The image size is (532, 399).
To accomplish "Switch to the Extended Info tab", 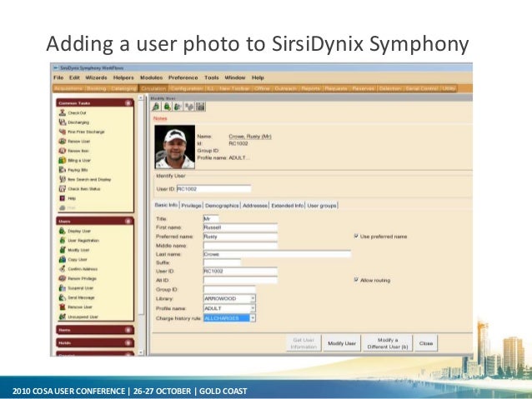I will (288, 206).
